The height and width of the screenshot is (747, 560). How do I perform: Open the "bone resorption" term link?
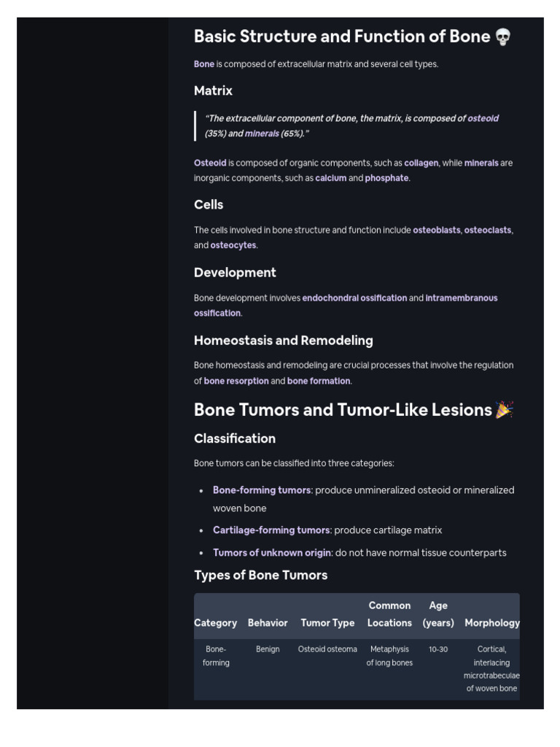click(236, 381)
